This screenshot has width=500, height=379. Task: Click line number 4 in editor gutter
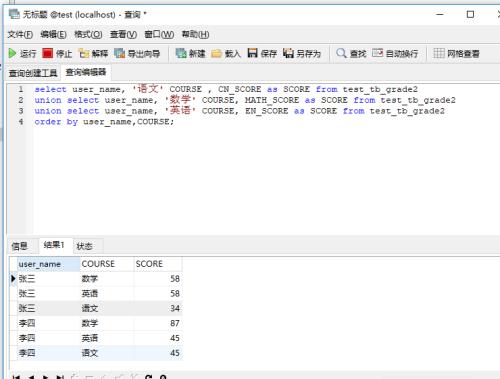coord(21,122)
